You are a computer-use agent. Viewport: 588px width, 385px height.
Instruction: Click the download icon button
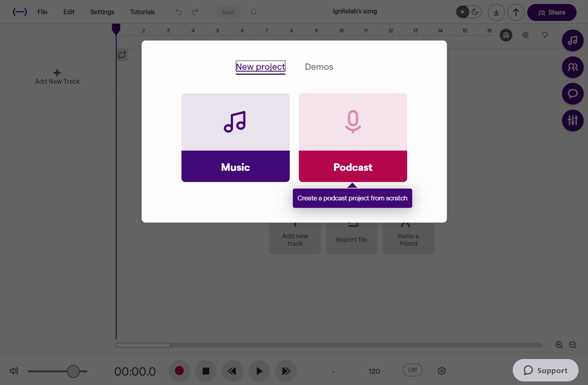(496, 12)
